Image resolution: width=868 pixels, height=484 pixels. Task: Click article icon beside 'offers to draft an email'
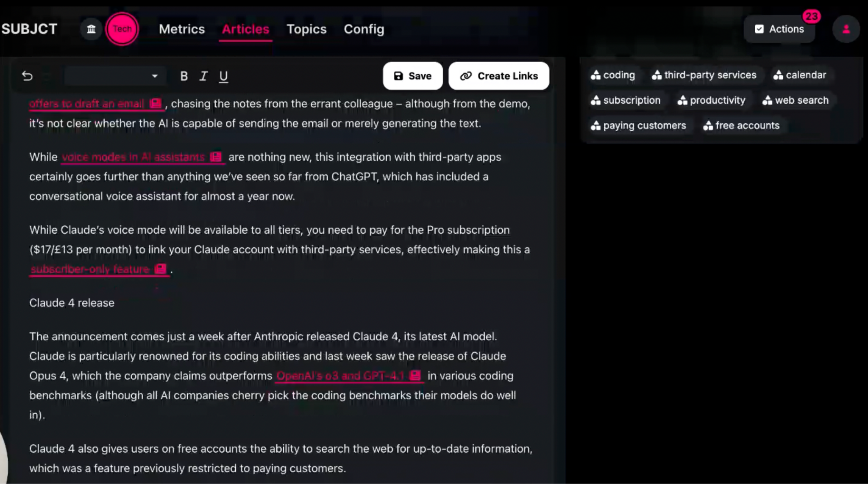pos(156,103)
